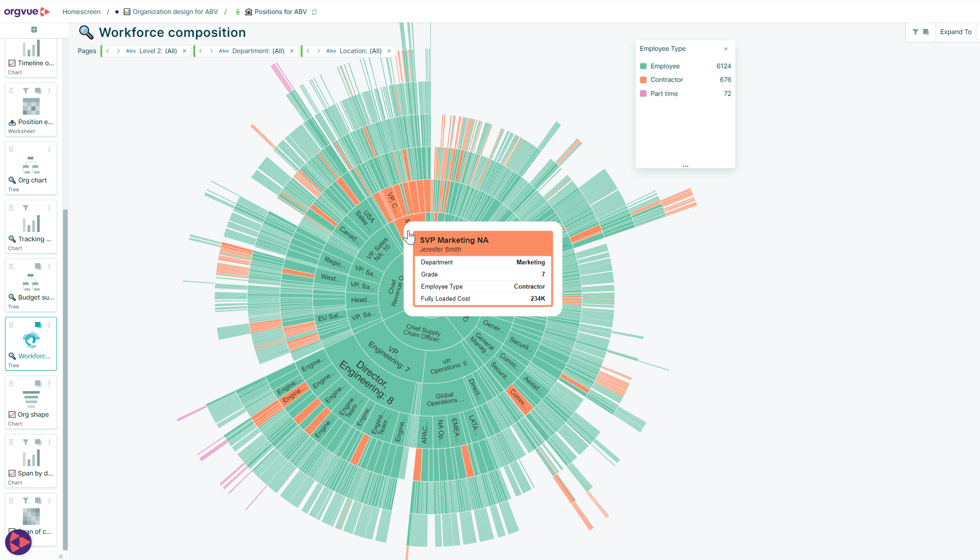This screenshot has width=980, height=560.
Task: Open the filter icon near Expand To
Action: click(917, 32)
